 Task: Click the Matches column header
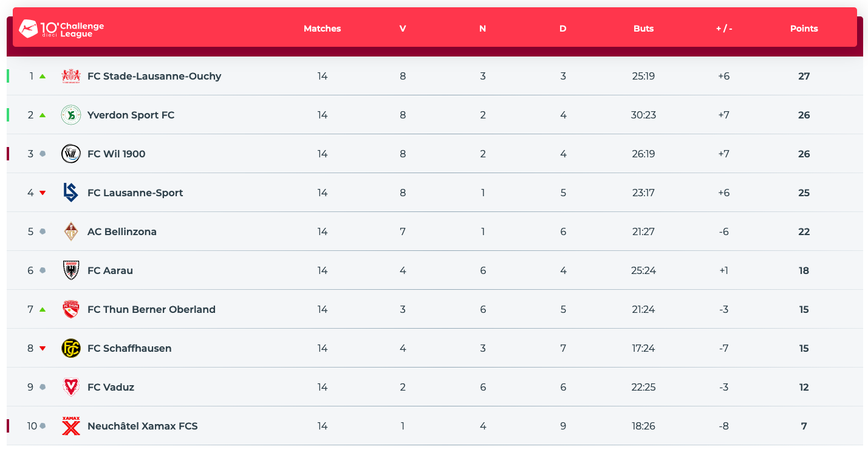tap(322, 29)
